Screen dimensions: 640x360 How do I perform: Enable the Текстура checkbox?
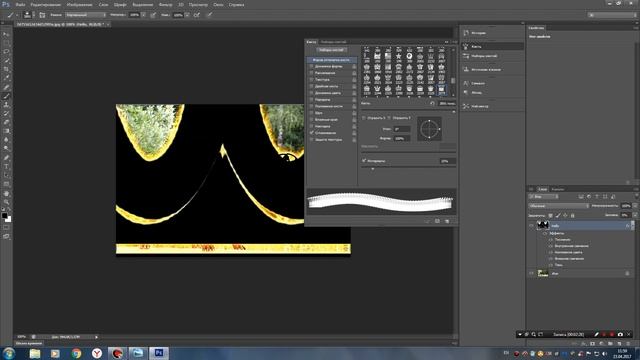tap(311, 80)
